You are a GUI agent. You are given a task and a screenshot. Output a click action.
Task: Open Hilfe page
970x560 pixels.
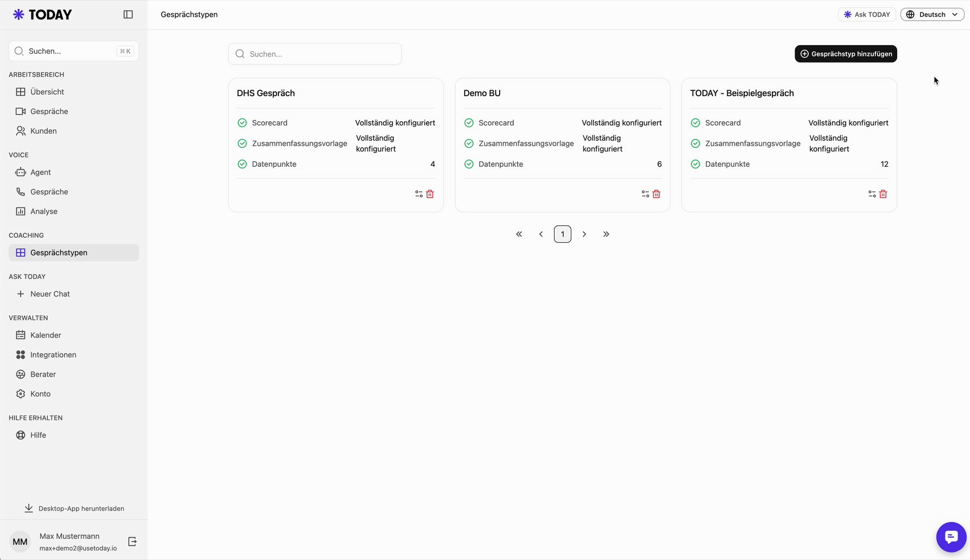(x=74, y=435)
